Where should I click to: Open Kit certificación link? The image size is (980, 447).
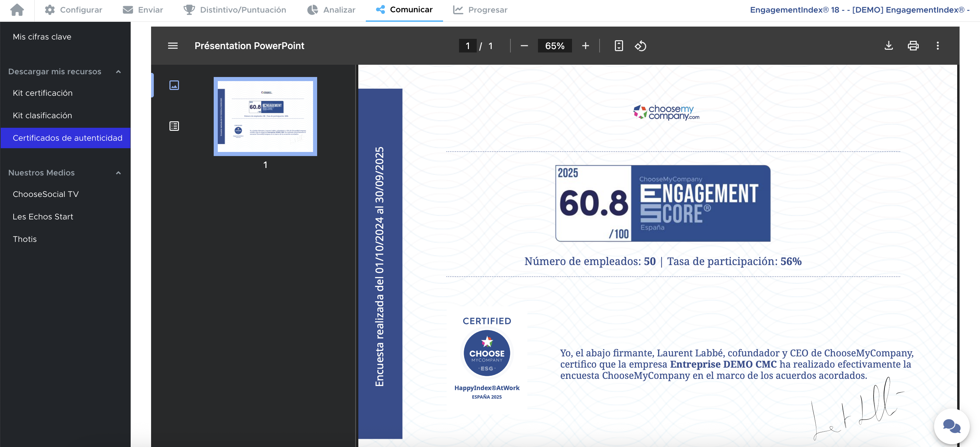(x=43, y=93)
